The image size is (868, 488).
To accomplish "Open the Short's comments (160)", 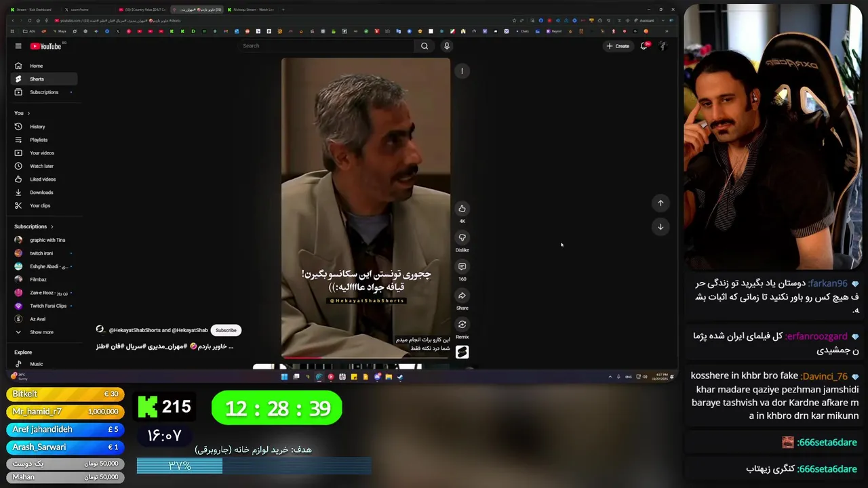I will [x=462, y=267].
